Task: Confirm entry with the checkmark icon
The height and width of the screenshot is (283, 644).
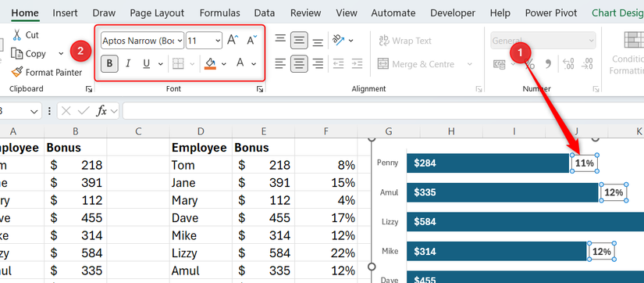Action: click(84, 111)
